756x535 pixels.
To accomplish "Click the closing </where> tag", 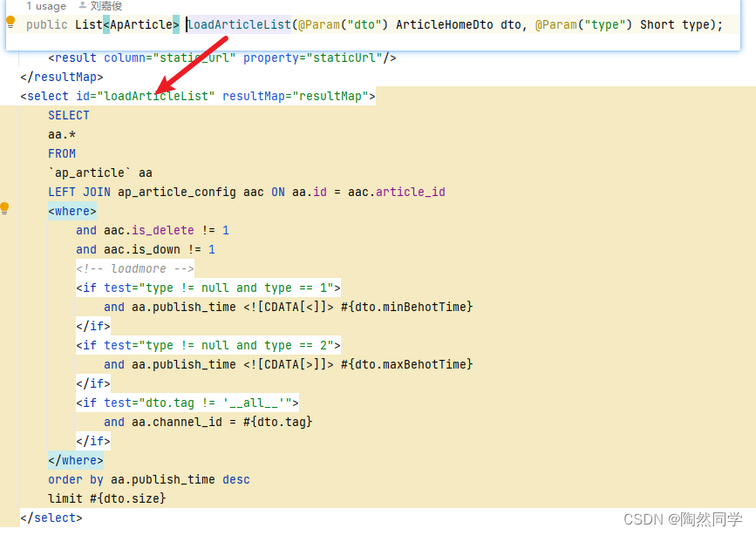I will pos(76,461).
